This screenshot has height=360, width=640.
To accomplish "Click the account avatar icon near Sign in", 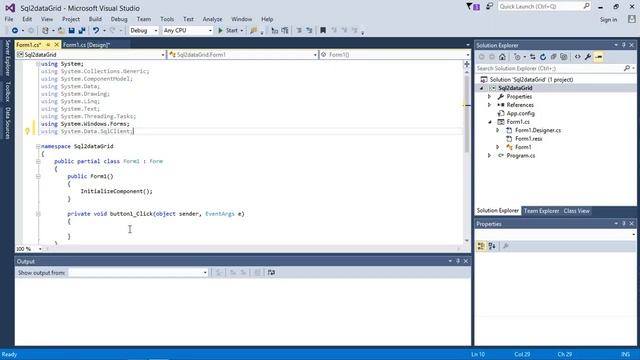I will tap(632, 19).
